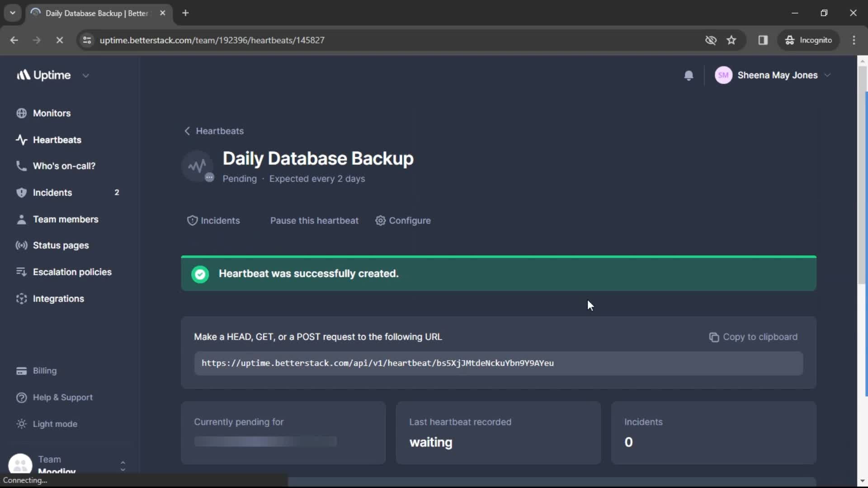Click the green success check icon

[200, 274]
